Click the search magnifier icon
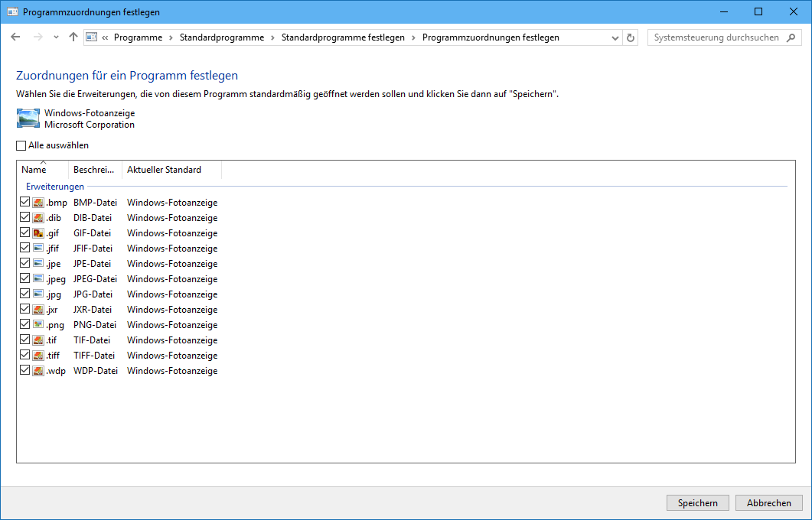Image resolution: width=812 pixels, height=520 pixels. [791, 37]
